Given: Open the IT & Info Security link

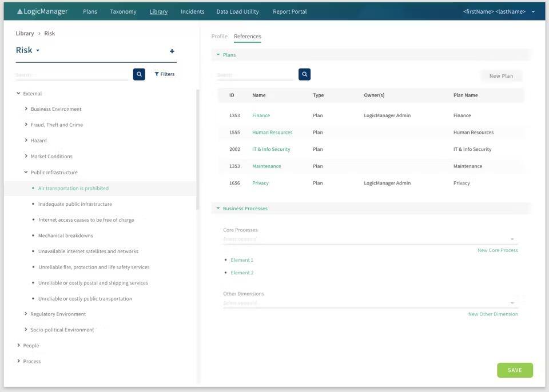Looking at the screenshot, I should tap(271, 149).
